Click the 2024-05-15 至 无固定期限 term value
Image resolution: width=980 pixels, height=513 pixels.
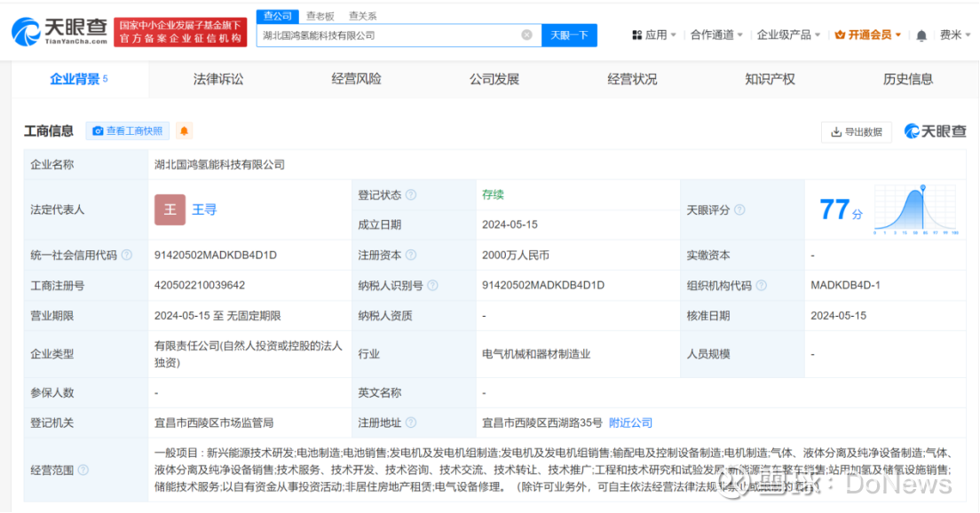pos(217,316)
